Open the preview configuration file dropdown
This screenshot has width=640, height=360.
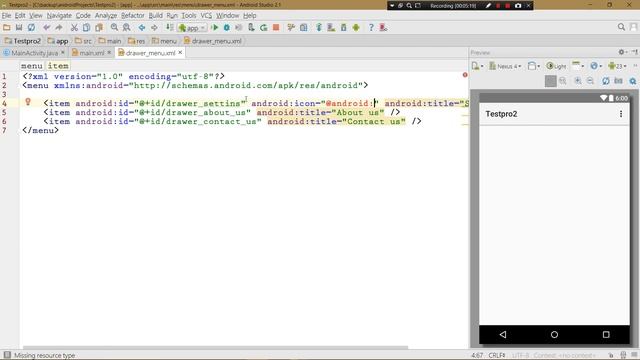477,66
